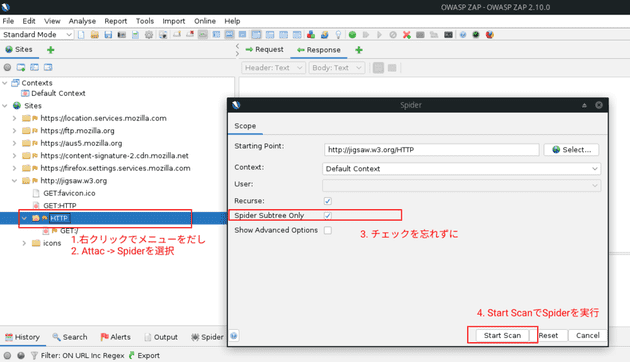Click the green circle break toggle icon
Screen dimensions: 630x362
(352, 35)
